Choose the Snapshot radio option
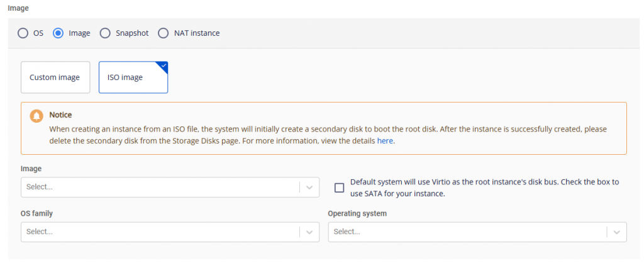Screen dimensions: 644x263 (x=105, y=33)
